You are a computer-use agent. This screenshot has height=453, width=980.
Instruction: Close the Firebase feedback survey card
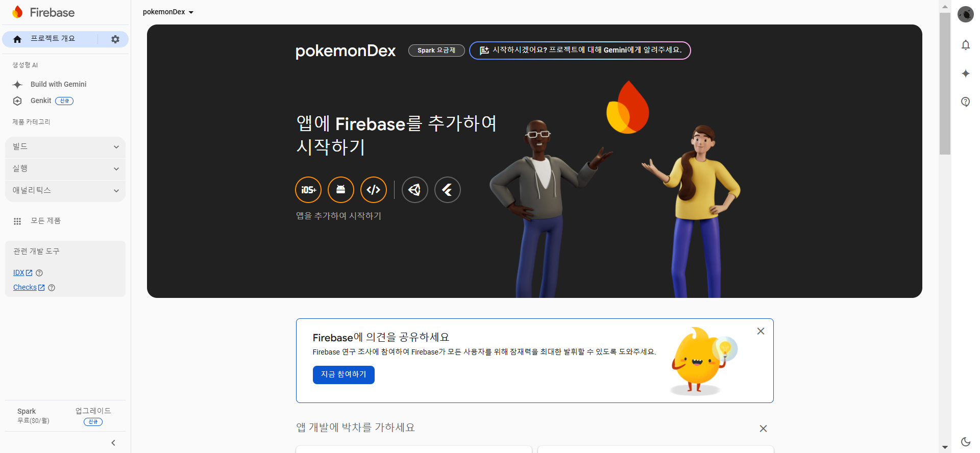pyautogui.click(x=761, y=331)
